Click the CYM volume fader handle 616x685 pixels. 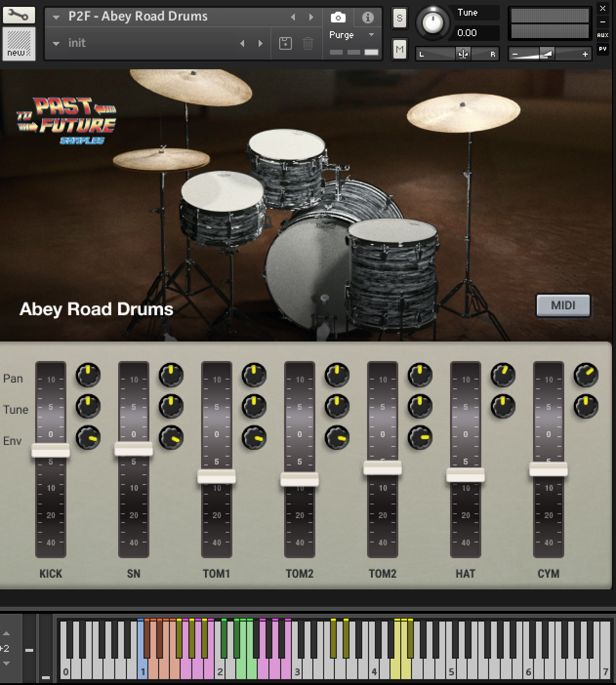(x=549, y=469)
